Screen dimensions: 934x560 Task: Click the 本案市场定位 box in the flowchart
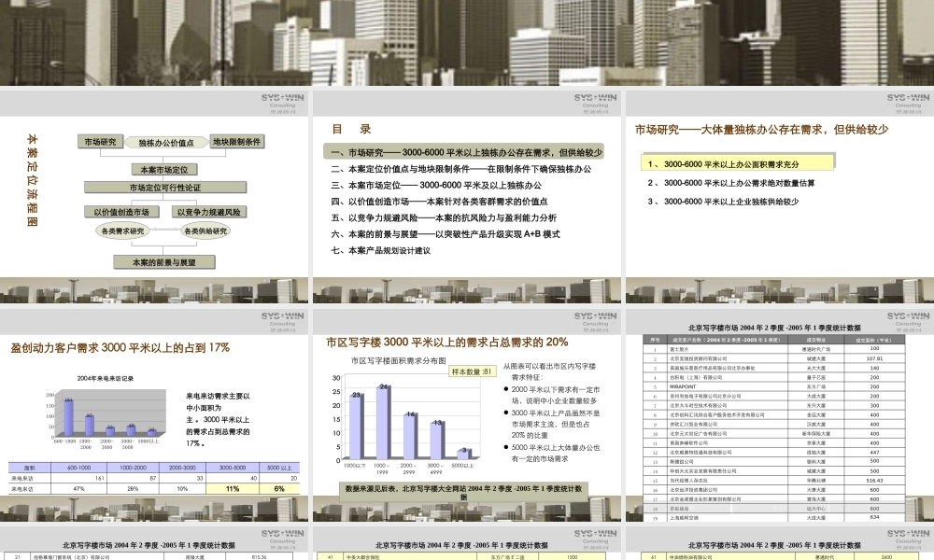click(x=163, y=170)
